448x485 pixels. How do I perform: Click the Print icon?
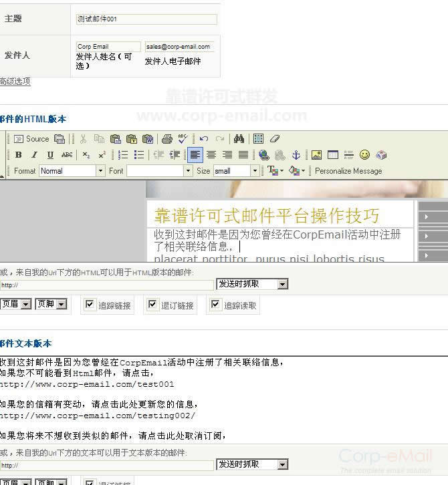pyautogui.click(x=167, y=139)
